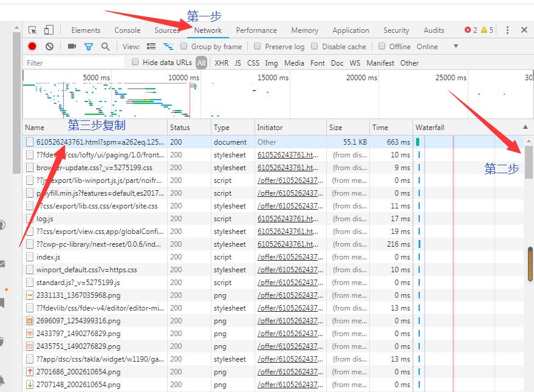
Task: Open the network search magnifier
Action: click(106, 46)
